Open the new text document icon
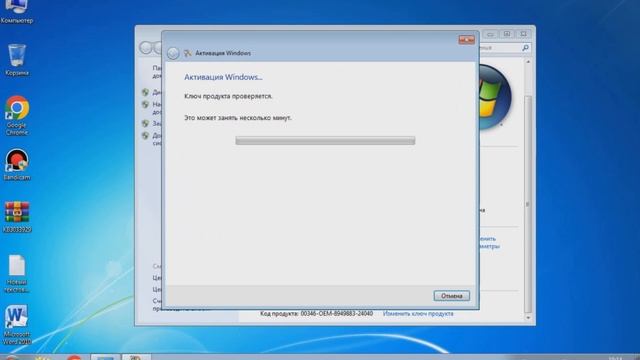This screenshot has width=640, height=360. 17,273
